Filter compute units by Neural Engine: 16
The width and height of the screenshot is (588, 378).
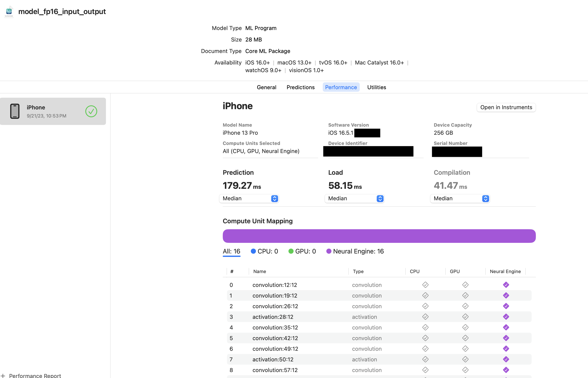[355, 251]
